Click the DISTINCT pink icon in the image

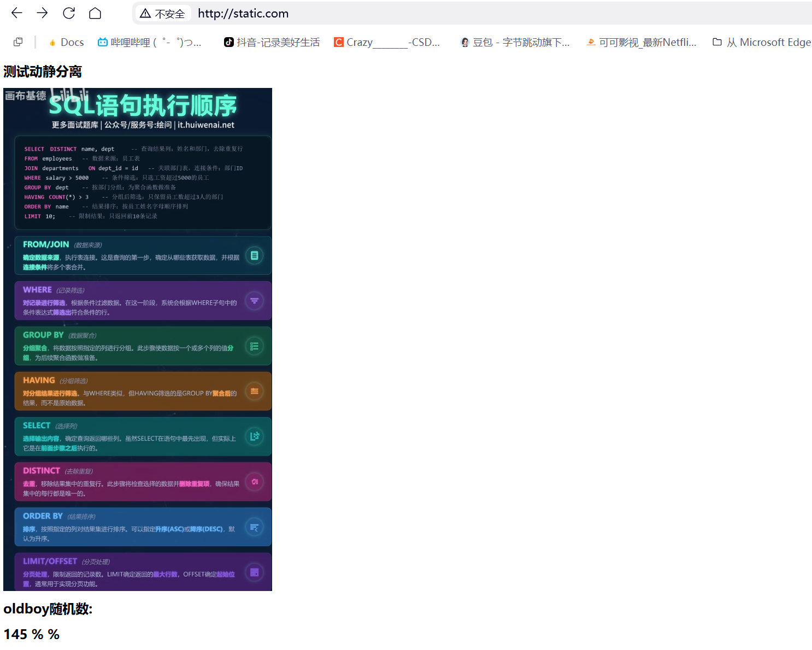click(254, 482)
